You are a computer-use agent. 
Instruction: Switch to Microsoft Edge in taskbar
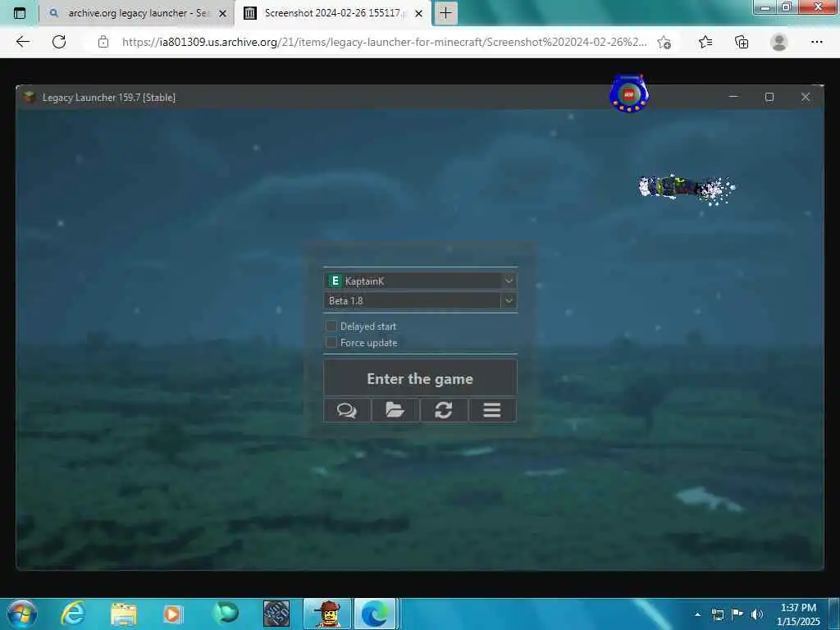pyautogui.click(x=375, y=614)
